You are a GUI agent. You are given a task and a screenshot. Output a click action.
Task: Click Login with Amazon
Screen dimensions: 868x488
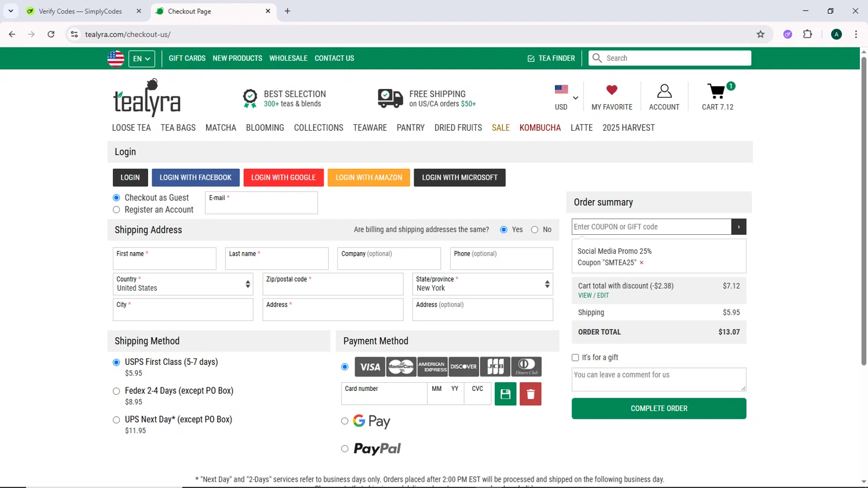pos(369,178)
